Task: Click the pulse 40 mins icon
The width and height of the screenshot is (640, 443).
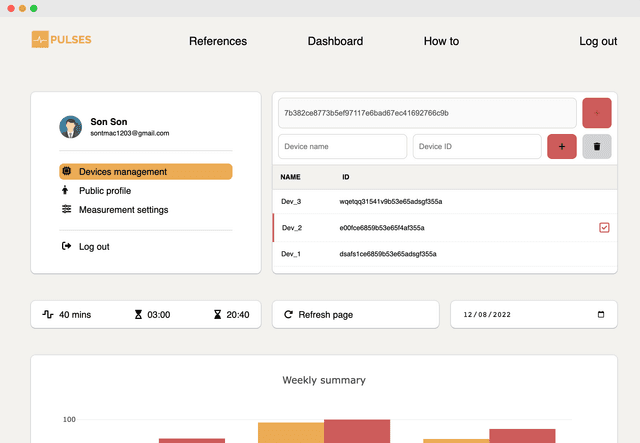Action: (47, 314)
